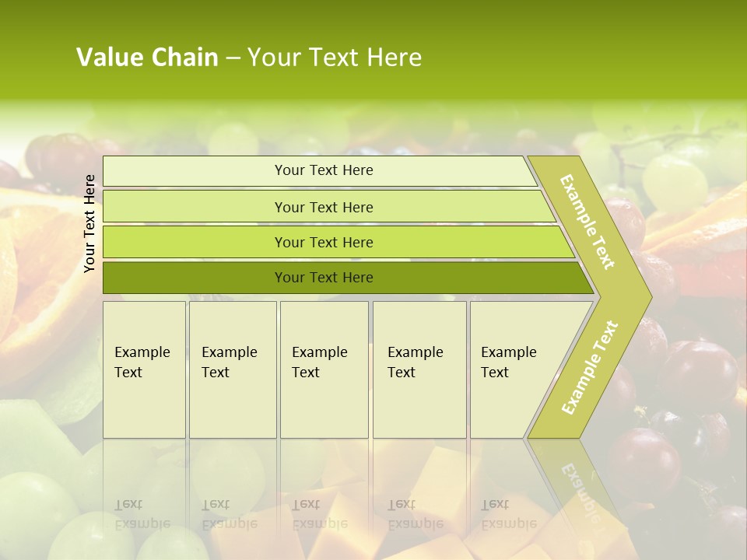Select "Your Text Here" in the slide title

coord(335,58)
